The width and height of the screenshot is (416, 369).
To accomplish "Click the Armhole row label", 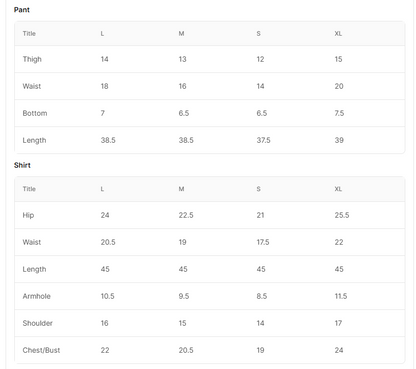I will point(36,296).
